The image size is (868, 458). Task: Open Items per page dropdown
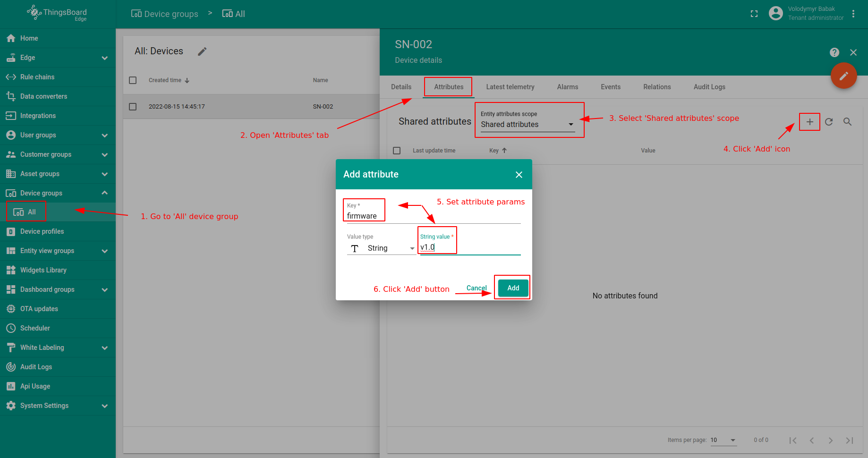point(723,440)
